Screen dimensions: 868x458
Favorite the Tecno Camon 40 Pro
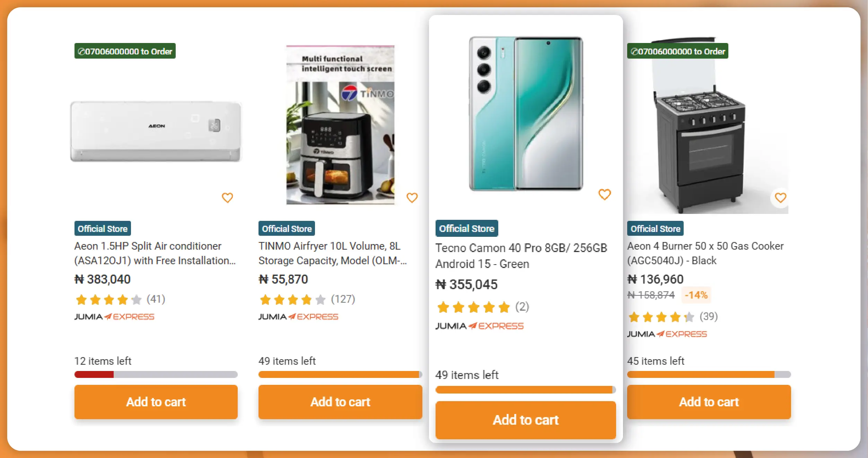604,195
